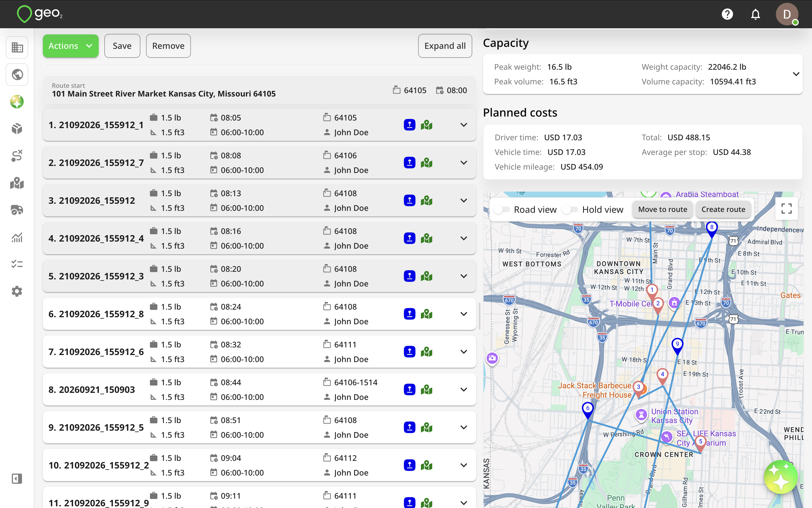Image resolution: width=812 pixels, height=508 pixels.
Task: Click Total USD 488.15 value
Action: 689,137
